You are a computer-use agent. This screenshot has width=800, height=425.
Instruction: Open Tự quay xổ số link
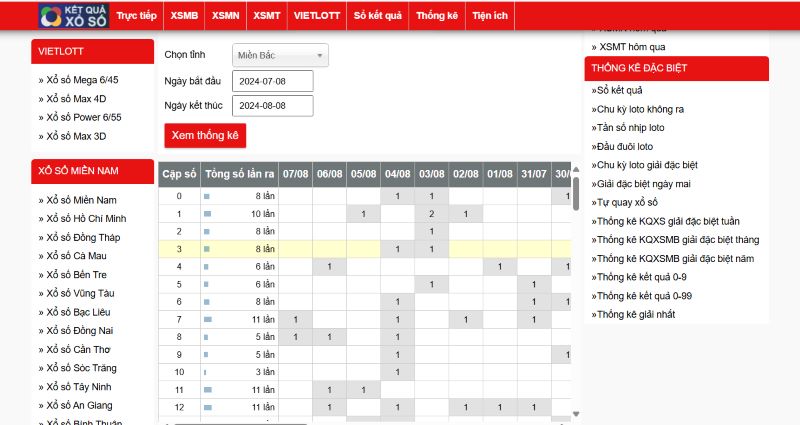pos(627,203)
